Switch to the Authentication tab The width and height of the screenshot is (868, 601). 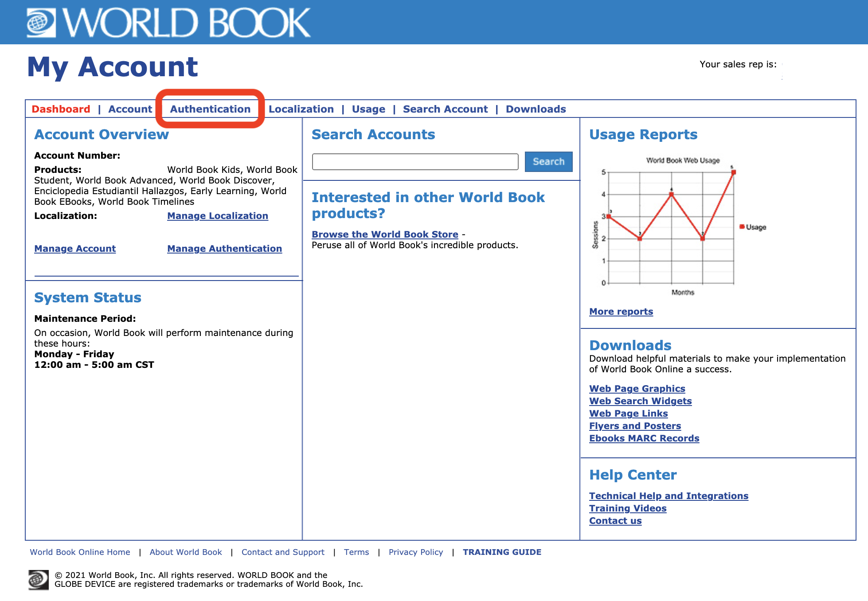[210, 109]
